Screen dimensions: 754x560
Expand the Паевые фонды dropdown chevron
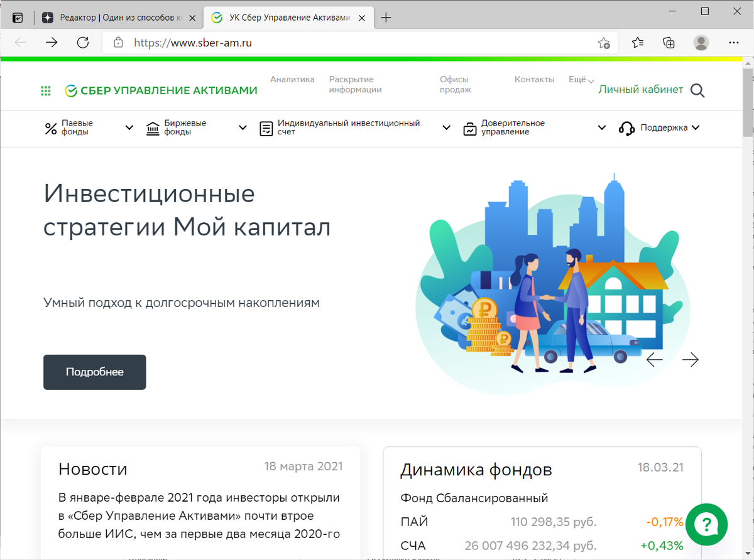coord(129,128)
